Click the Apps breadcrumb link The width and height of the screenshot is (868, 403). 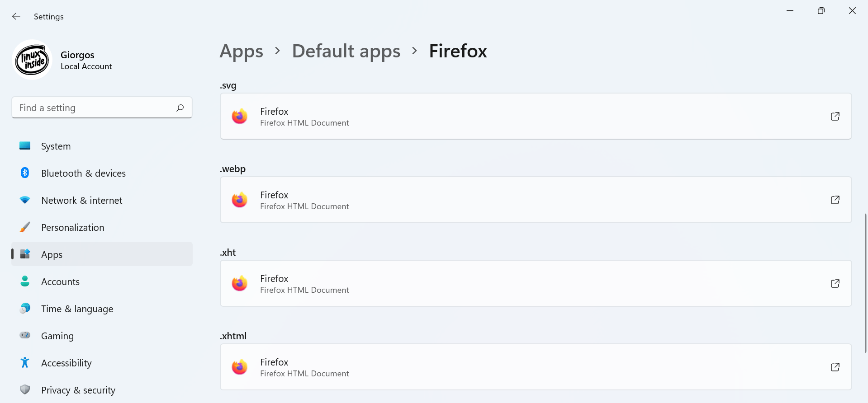point(242,51)
